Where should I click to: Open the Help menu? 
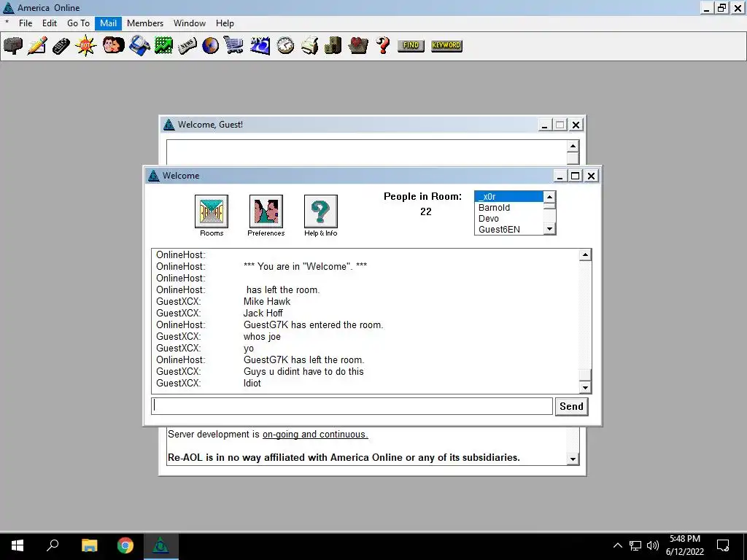pos(225,23)
